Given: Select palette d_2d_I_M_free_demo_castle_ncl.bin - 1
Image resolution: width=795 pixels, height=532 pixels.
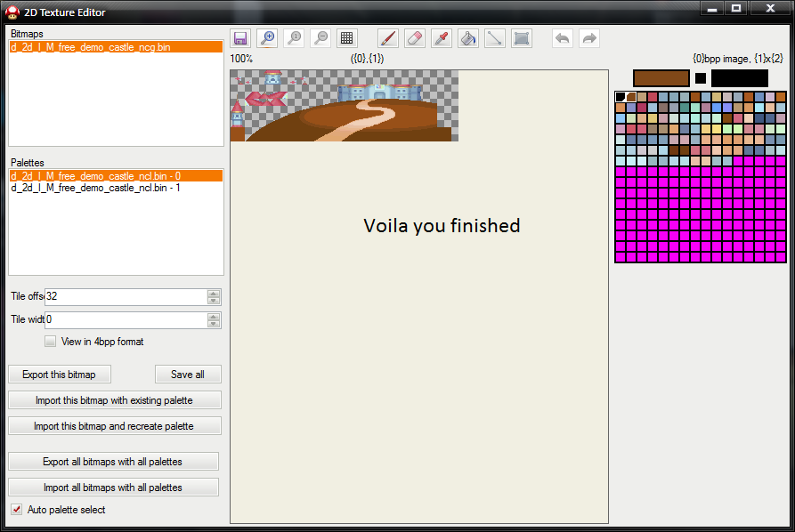Looking at the screenshot, I should pyautogui.click(x=116, y=188).
